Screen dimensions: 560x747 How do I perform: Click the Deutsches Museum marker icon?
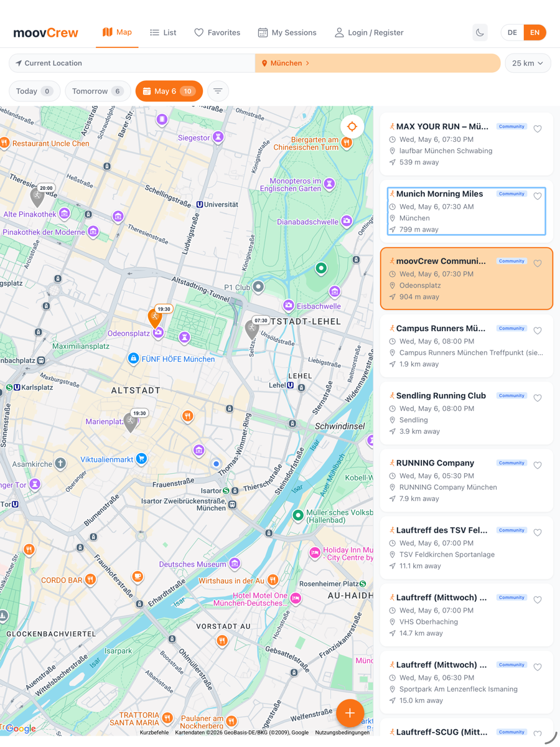235,563
